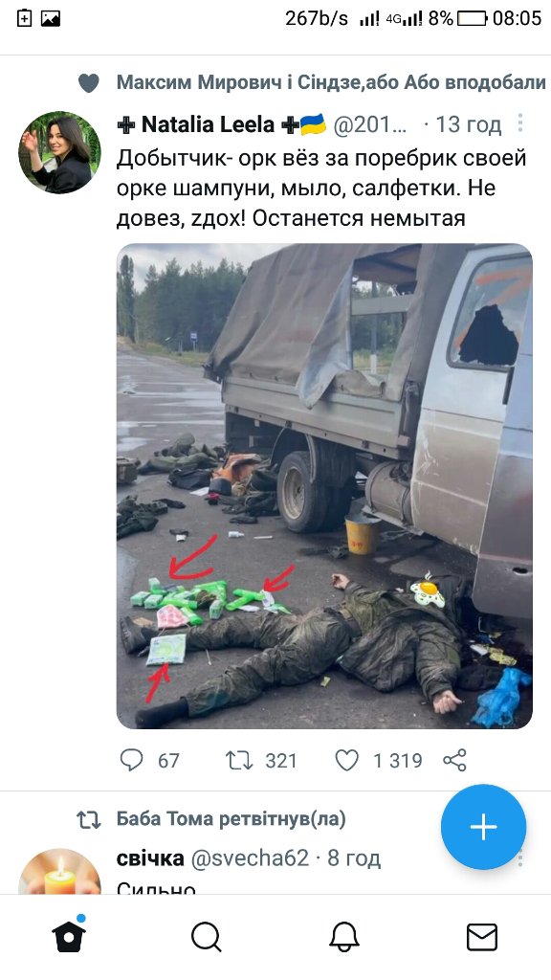
Task: Open Максим Мирович liked-by line
Action: tap(331, 82)
